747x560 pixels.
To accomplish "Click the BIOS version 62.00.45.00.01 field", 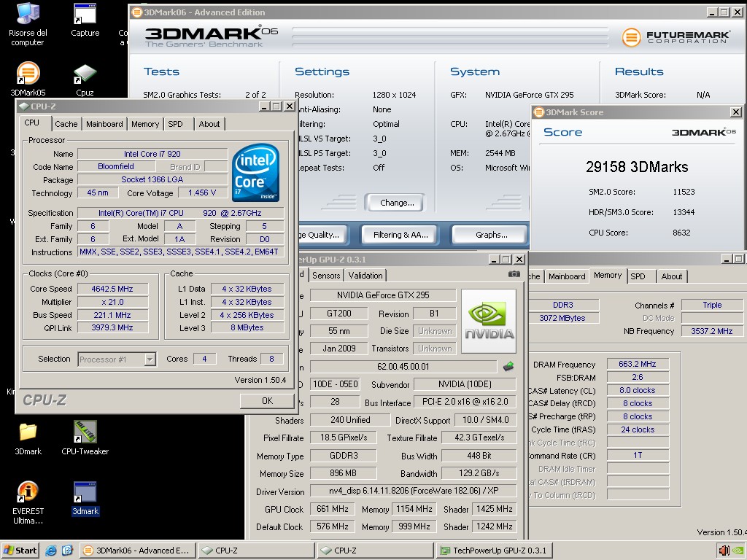I will click(x=403, y=367).
